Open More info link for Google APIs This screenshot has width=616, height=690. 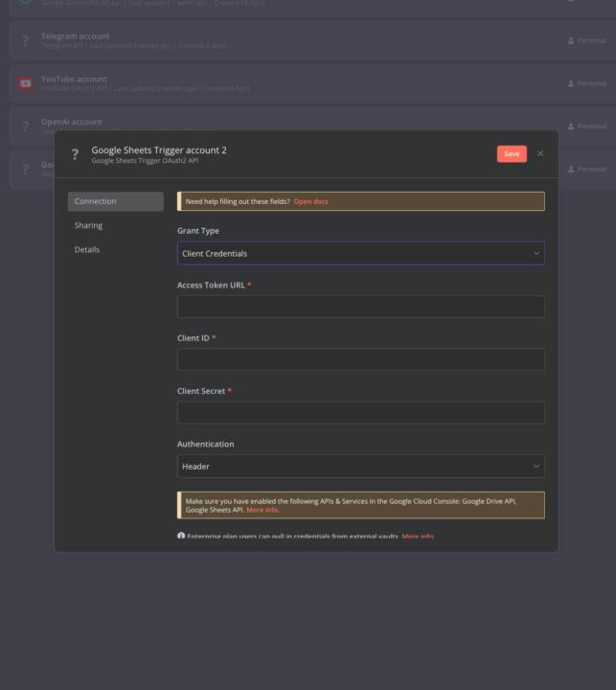(x=262, y=510)
